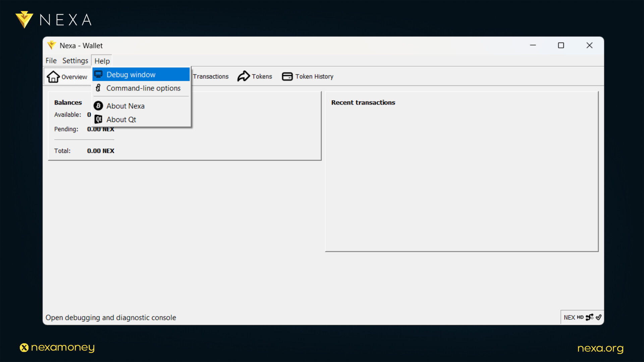Screen dimensions: 644x362
Task: Click the Tokens arrow icon
Action: click(x=244, y=76)
